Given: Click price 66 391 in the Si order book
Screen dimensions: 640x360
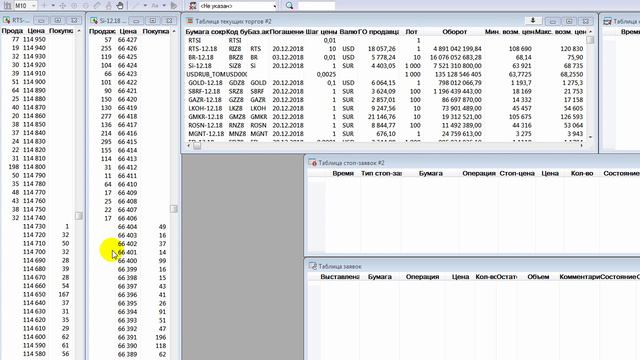Looking at the screenshot, I should tap(127, 337).
